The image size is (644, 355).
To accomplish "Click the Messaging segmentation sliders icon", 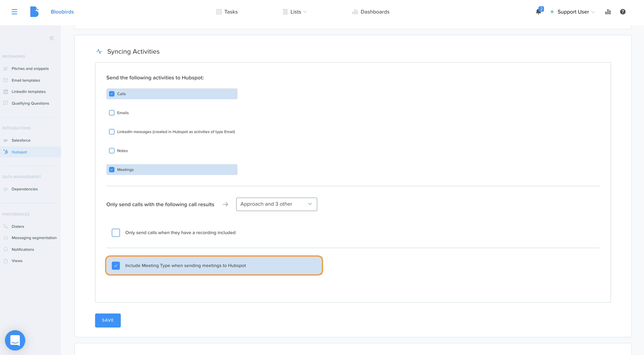I will (5, 238).
